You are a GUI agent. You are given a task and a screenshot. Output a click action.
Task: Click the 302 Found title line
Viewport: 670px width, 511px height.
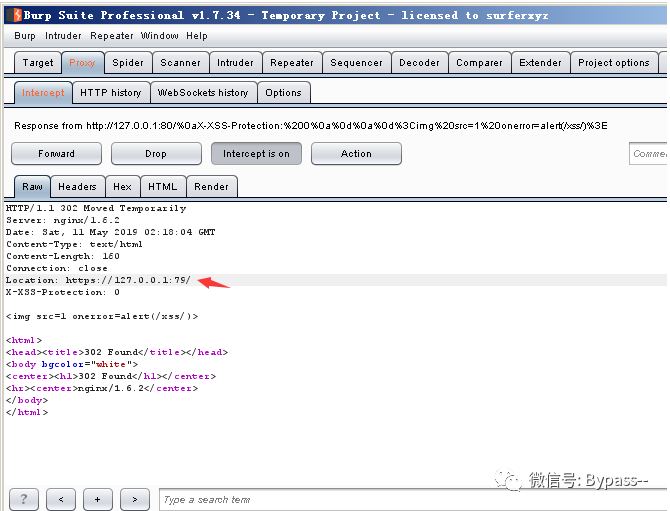click(x=117, y=352)
